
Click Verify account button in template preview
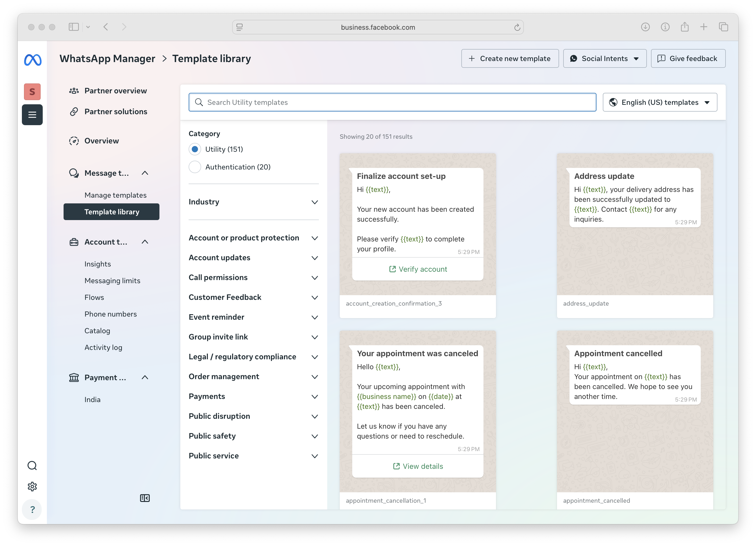pos(418,269)
